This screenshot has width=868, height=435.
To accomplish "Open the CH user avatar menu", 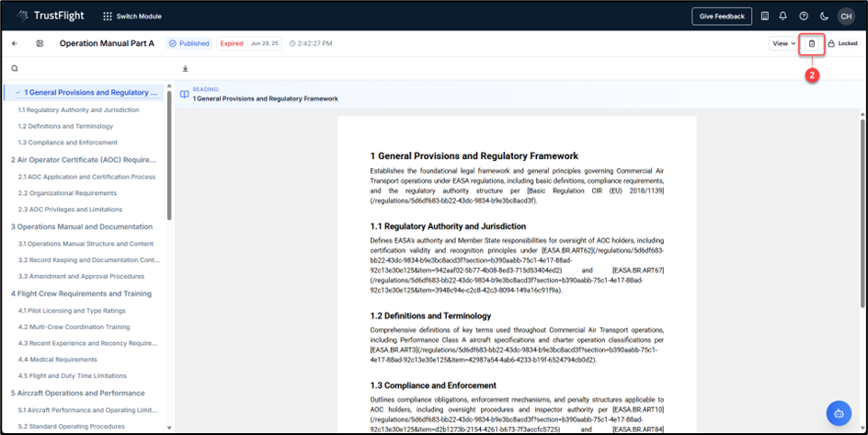I will click(x=846, y=17).
